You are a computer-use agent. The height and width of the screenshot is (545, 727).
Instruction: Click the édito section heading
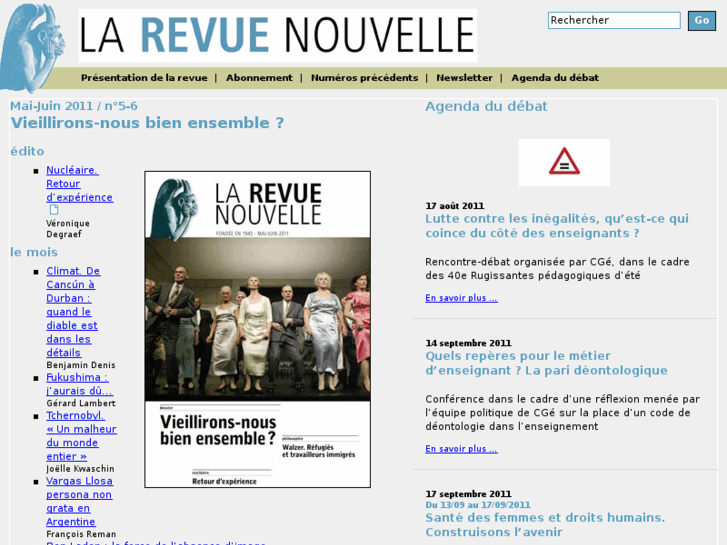pyautogui.click(x=27, y=151)
